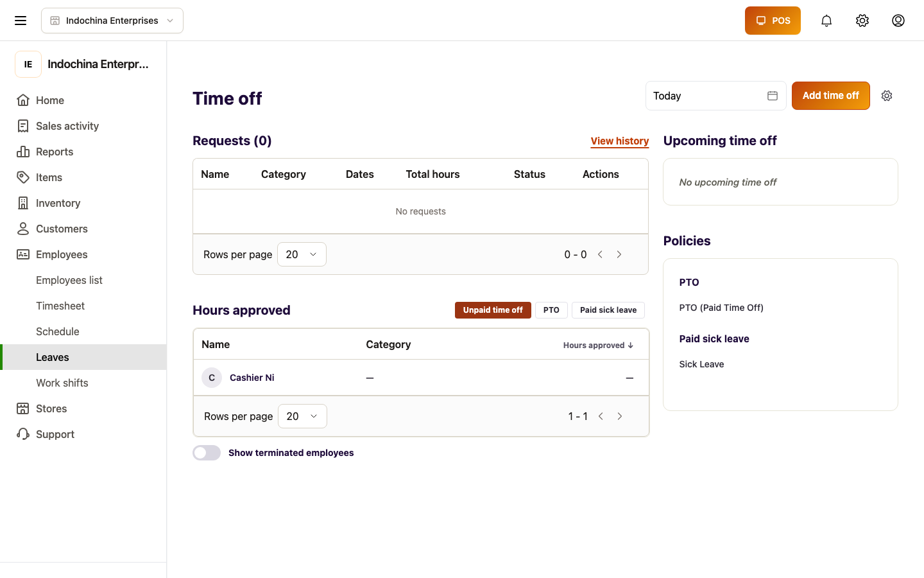Open the View history link

coord(620,141)
